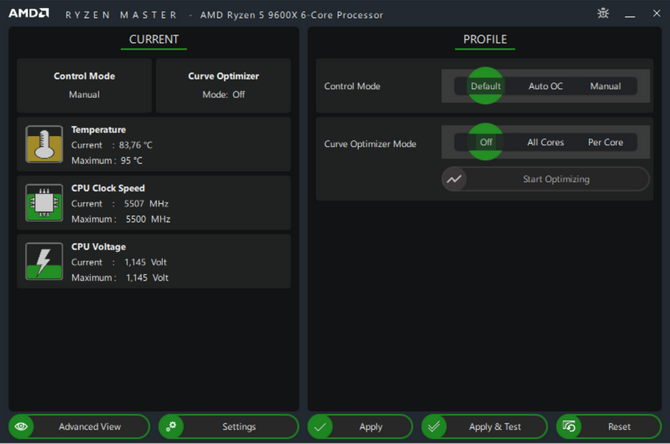
Task: Click the Control Mode Manual status card
Action: point(84,85)
